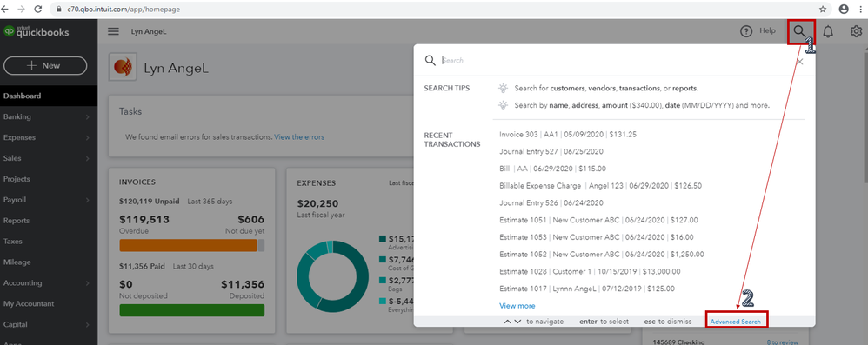Open Banking in the sidebar
Screen dimensions: 868x345
(17, 116)
